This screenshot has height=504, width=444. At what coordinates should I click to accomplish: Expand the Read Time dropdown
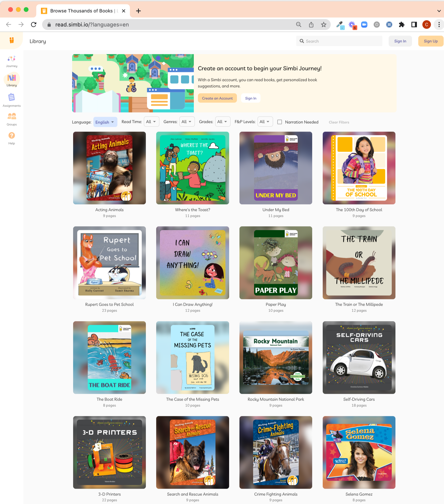click(151, 122)
